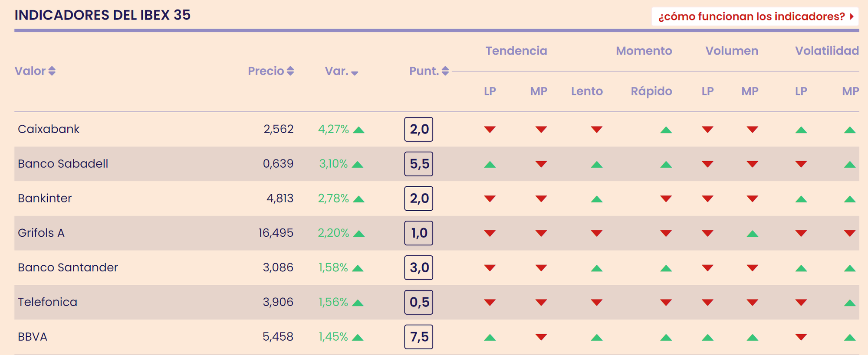
Task: Click Caixabank's Tendencia LP red arrow
Action: tap(490, 129)
